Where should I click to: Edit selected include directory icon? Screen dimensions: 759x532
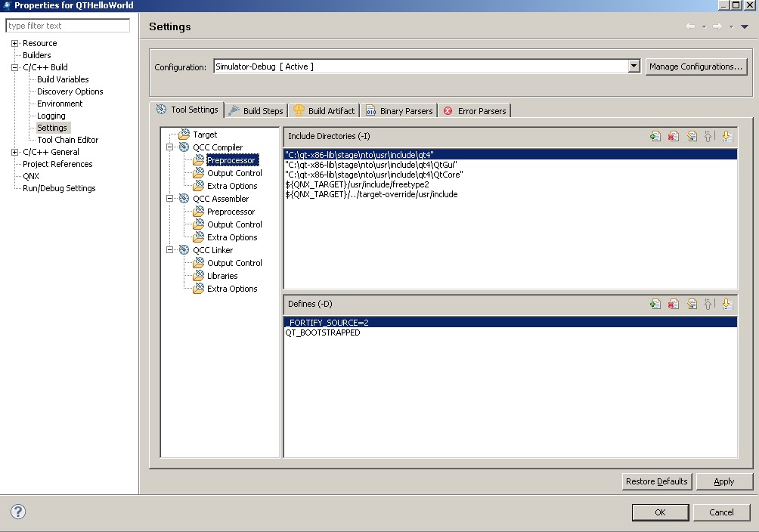click(x=692, y=137)
